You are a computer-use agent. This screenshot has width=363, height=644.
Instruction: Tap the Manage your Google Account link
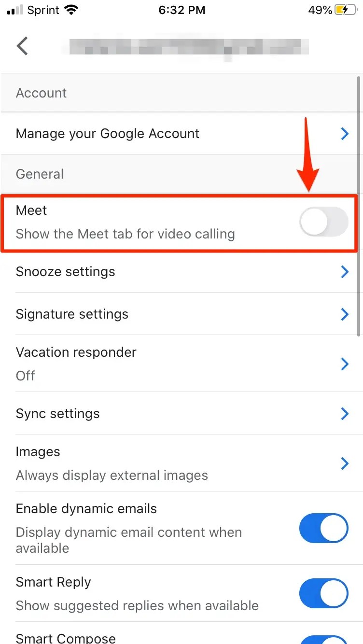coord(108,134)
